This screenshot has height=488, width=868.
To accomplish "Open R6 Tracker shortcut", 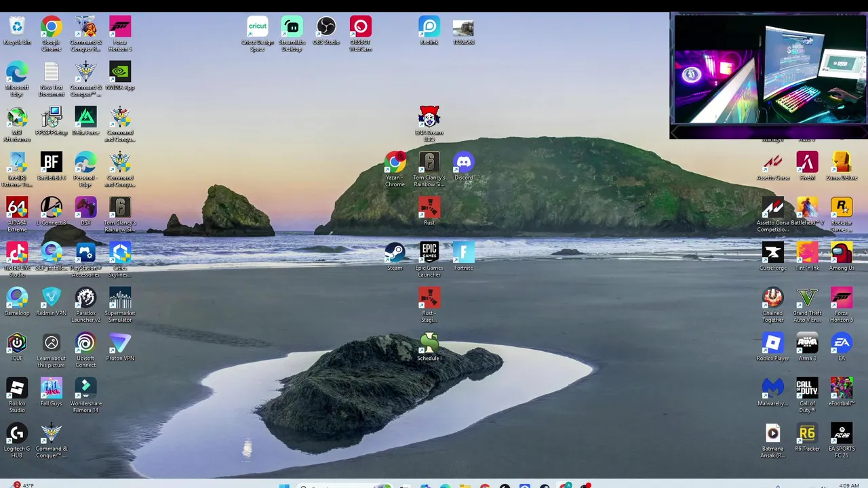I will pos(807,437).
